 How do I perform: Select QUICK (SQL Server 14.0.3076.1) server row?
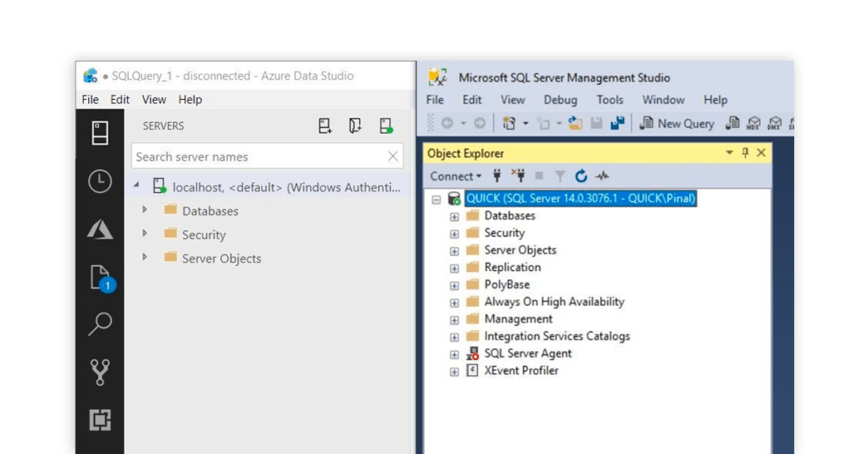[x=580, y=198]
